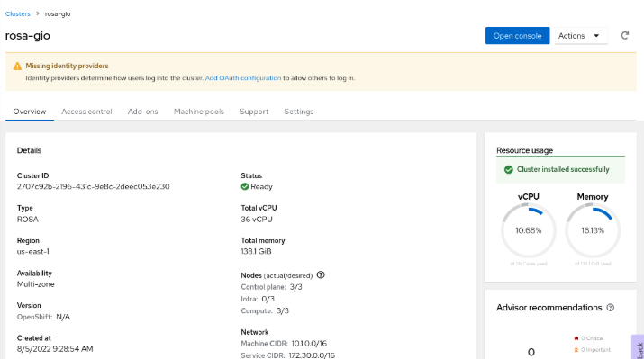
Task: Click the vCPU 10.68% usage gauge
Action: (x=529, y=230)
